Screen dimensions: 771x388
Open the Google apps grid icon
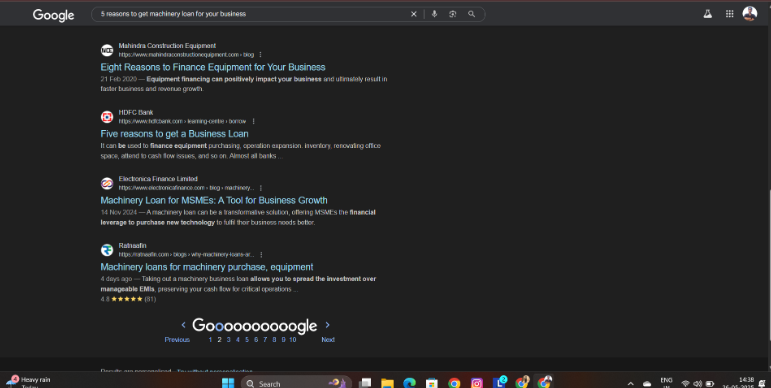point(730,14)
